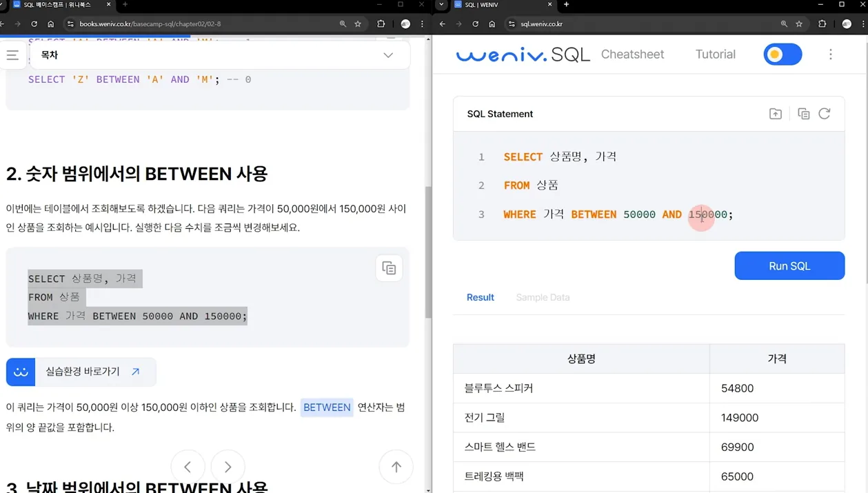Open the profile avatar in the books browser window
Viewport: 868px width, 493px height.
coord(405,23)
